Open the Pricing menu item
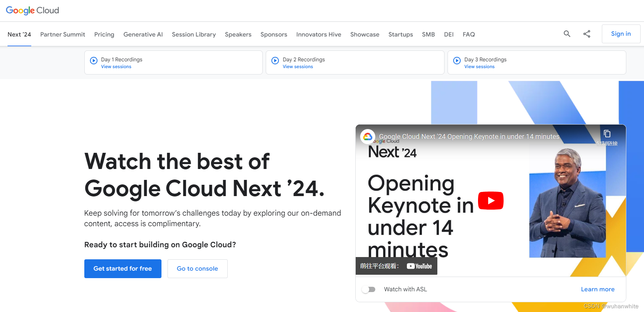 [104, 34]
